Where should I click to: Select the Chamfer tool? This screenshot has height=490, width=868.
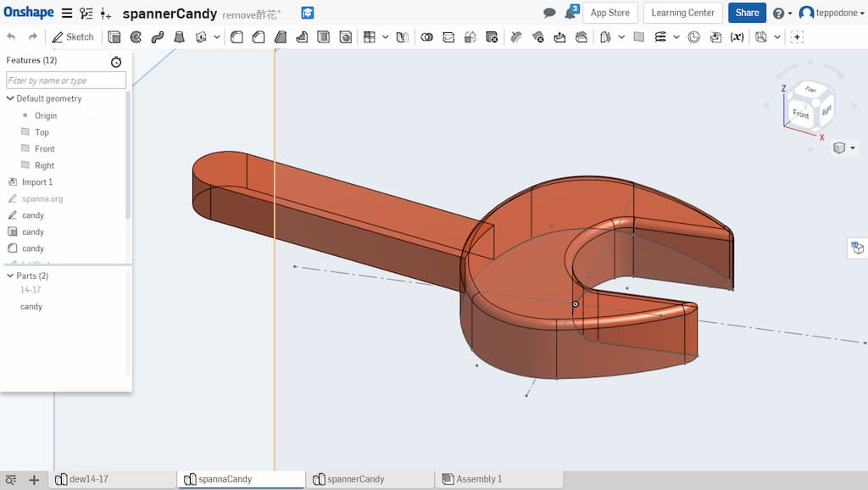pos(259,37)
